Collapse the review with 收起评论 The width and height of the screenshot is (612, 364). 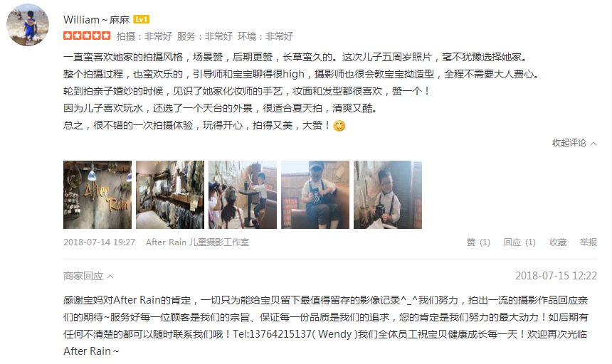[569, 143]
